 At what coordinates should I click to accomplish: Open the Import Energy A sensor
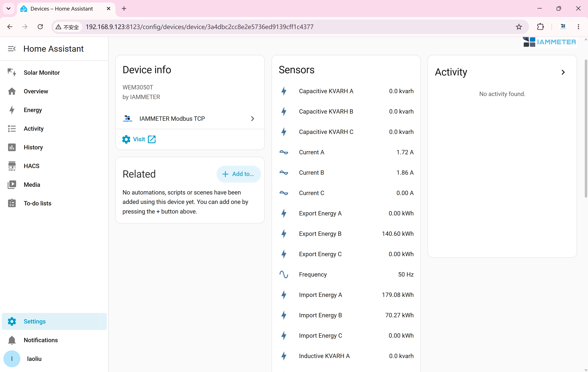(346, 295)
